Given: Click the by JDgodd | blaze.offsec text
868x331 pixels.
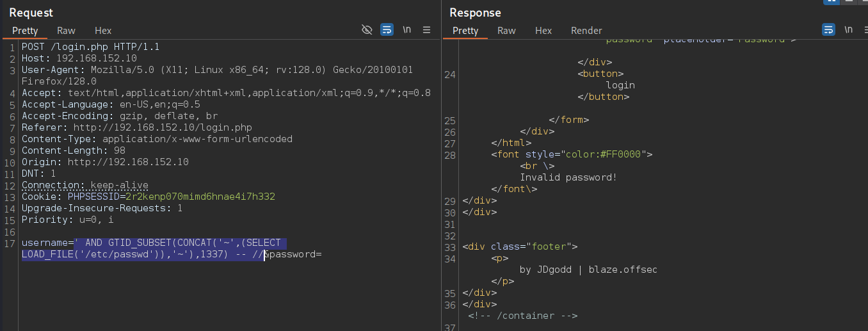Looking at the screenshot, I should click(588, 270).
